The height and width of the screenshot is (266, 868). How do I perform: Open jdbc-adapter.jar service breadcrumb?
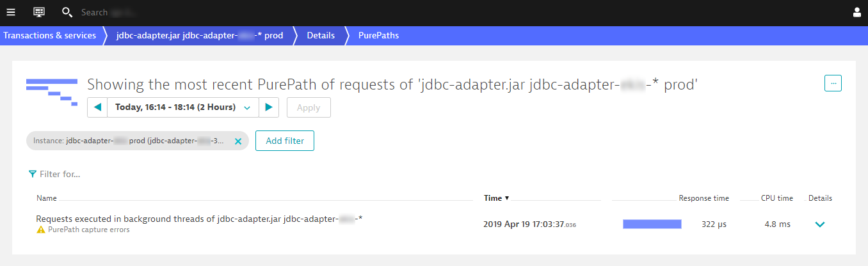point(199,36)
